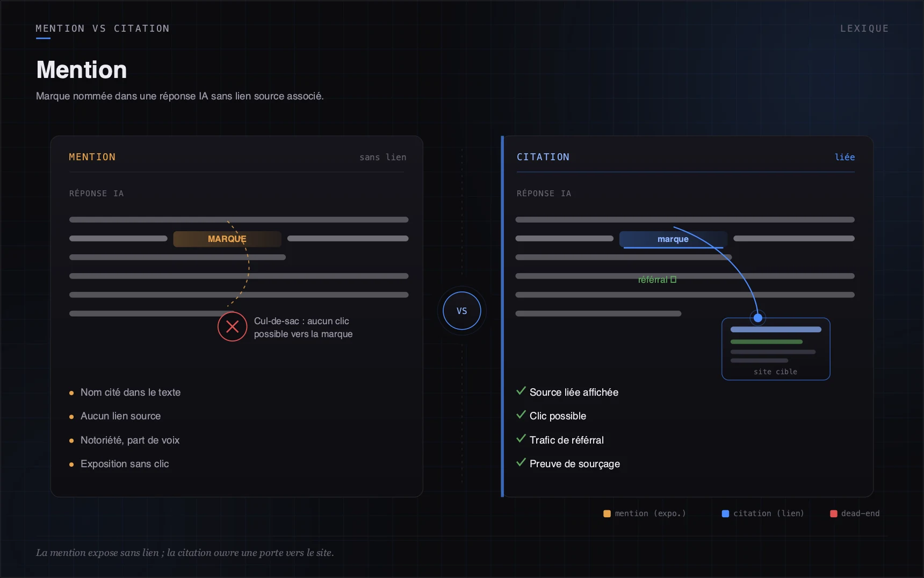Click the CITATION panel title

pyautogui.click(x=543, y=157)
